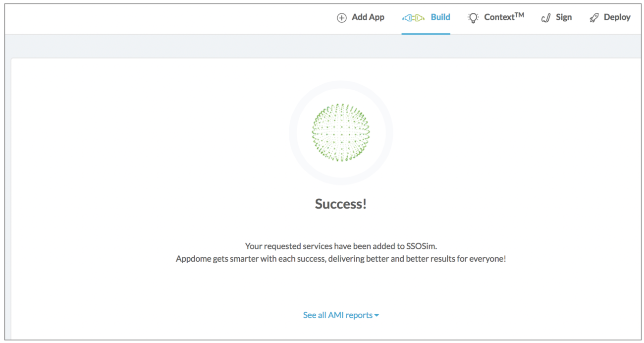Click the rocket icon in the top navigation
Viewport: 644px width, 343px height.
tap(594, 17)
